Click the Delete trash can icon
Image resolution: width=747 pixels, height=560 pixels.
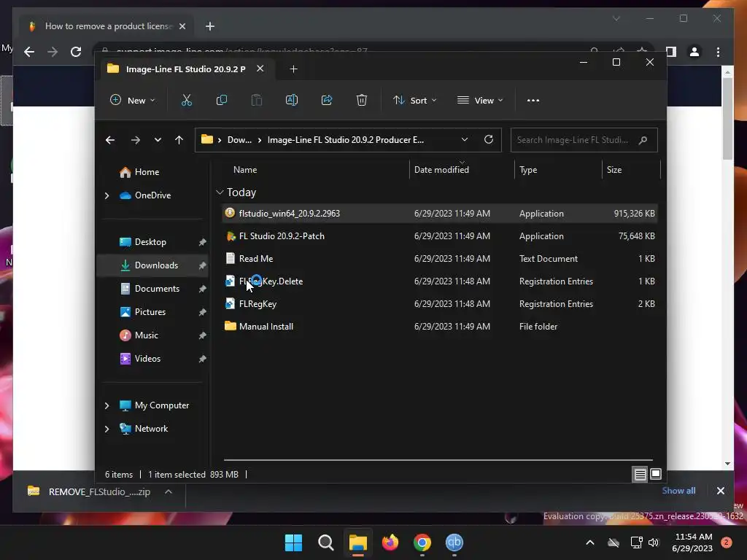pyautogui.click(x=362, y=100)
